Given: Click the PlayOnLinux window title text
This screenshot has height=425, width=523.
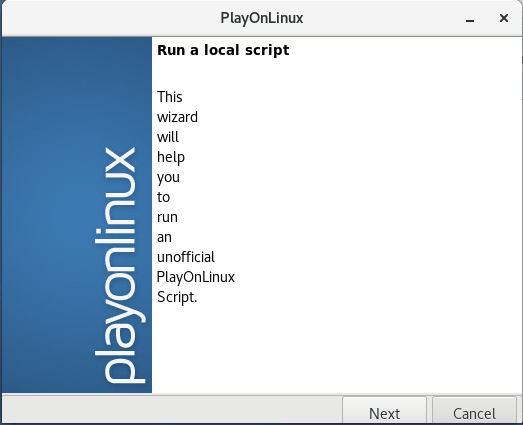Looking at the screenshot, I should (x=262, y=18).
